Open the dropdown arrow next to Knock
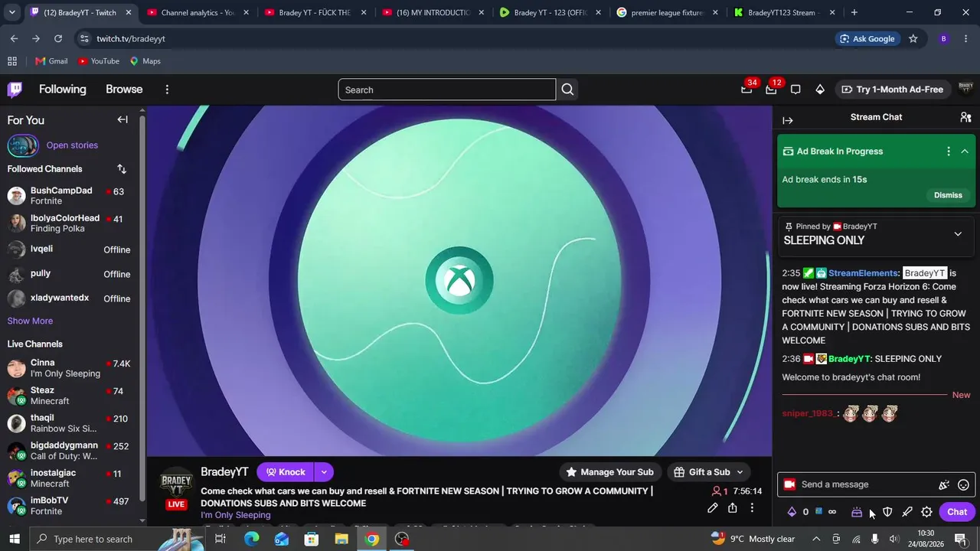This screenshot has height=551, width=980. coord(324,472)
